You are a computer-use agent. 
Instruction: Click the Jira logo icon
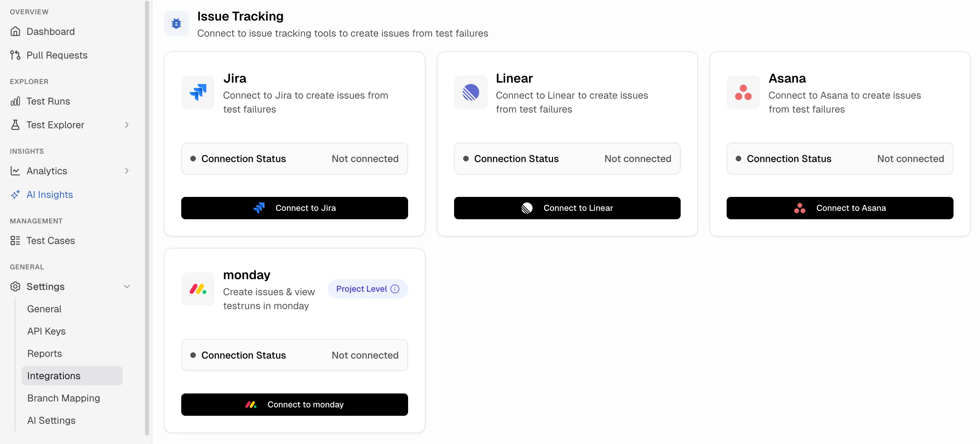[198, 92]
